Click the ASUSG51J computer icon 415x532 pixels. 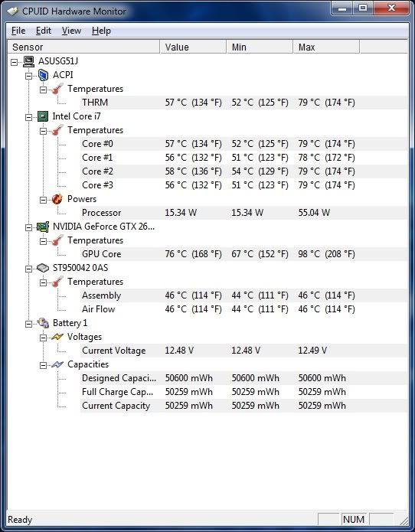(29, 61)
